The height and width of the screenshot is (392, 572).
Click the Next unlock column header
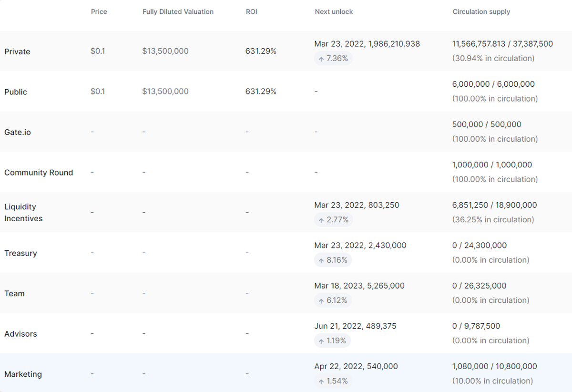tap(334, 11)
